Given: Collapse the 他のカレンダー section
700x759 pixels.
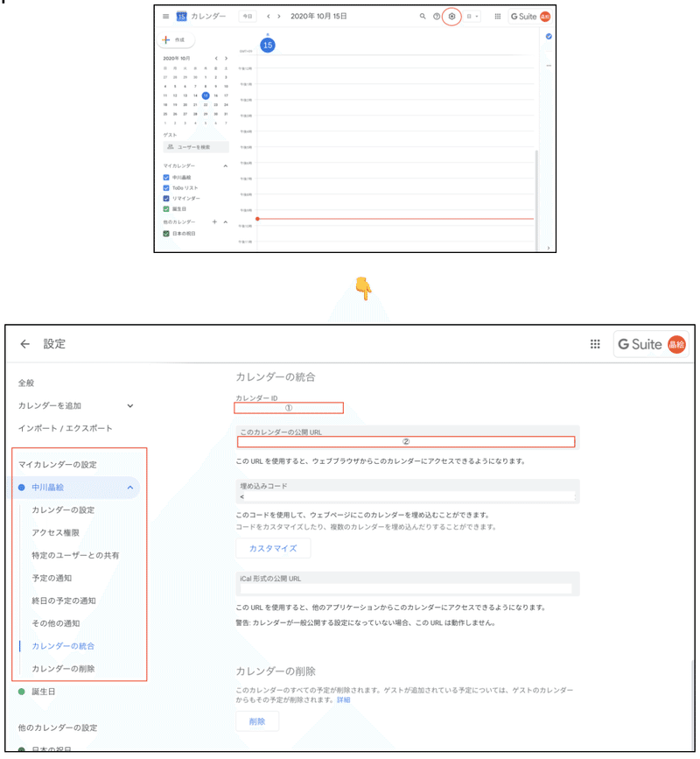Looking at the screenshot, I should (226, 222).
